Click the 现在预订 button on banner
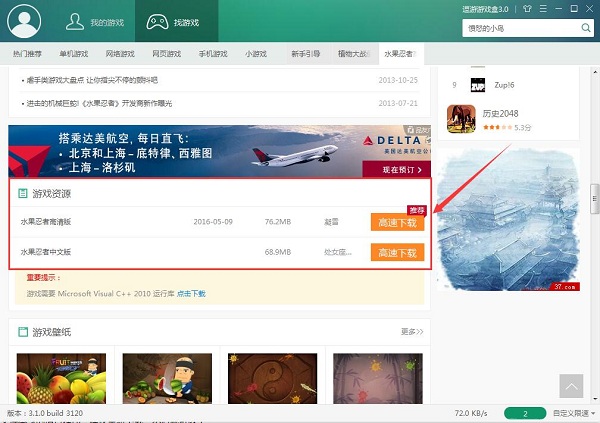Viewport: 600px width, 423px height. (x=401, y=171)
